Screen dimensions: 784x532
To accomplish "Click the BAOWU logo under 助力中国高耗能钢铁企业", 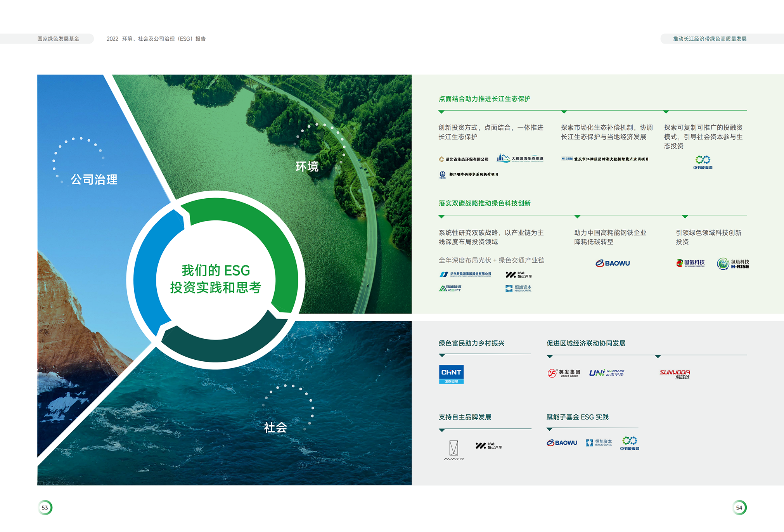I will click(613, 263).
